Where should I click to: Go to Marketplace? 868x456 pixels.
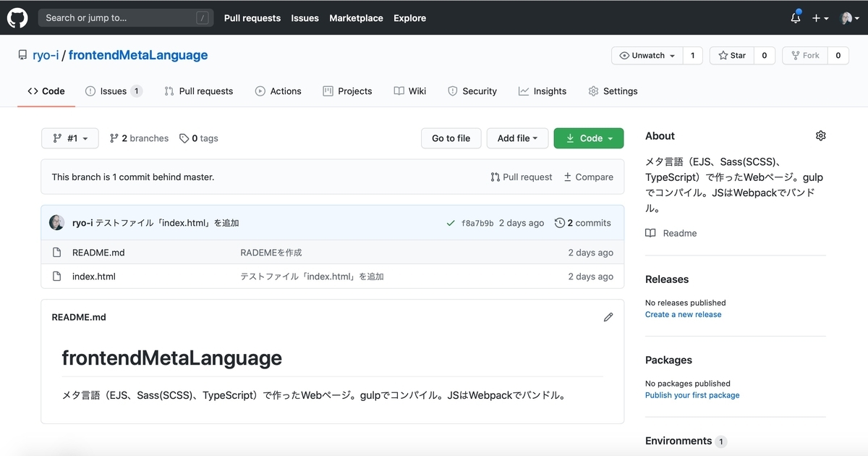point(356,18)
